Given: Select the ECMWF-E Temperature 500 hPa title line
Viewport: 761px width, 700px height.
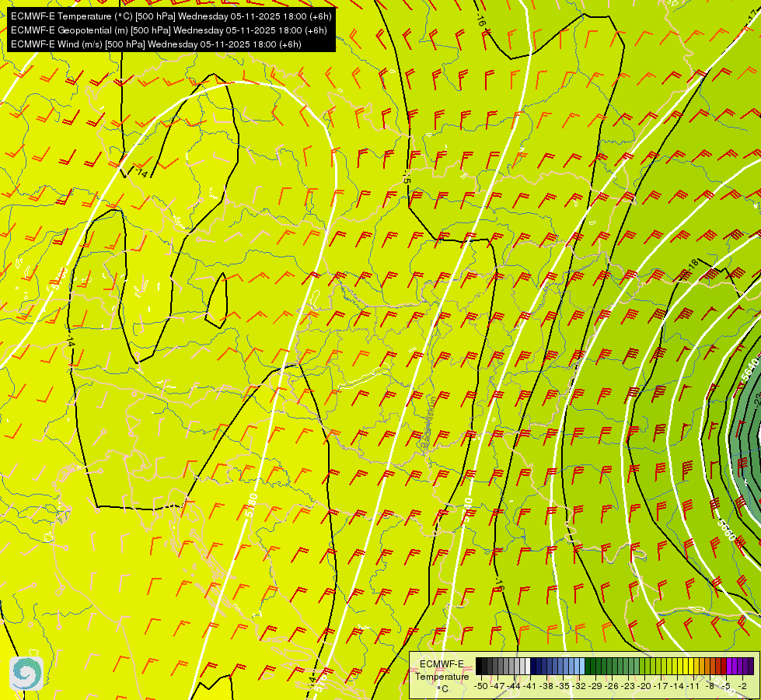Looking at the screenshot, I should (x=171, y=16).
